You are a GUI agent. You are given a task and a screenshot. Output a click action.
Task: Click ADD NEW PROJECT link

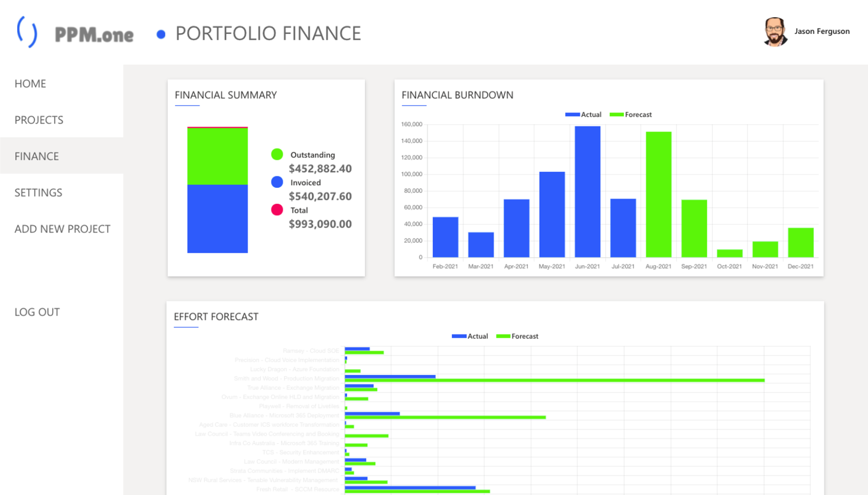(x=62, y=229)
